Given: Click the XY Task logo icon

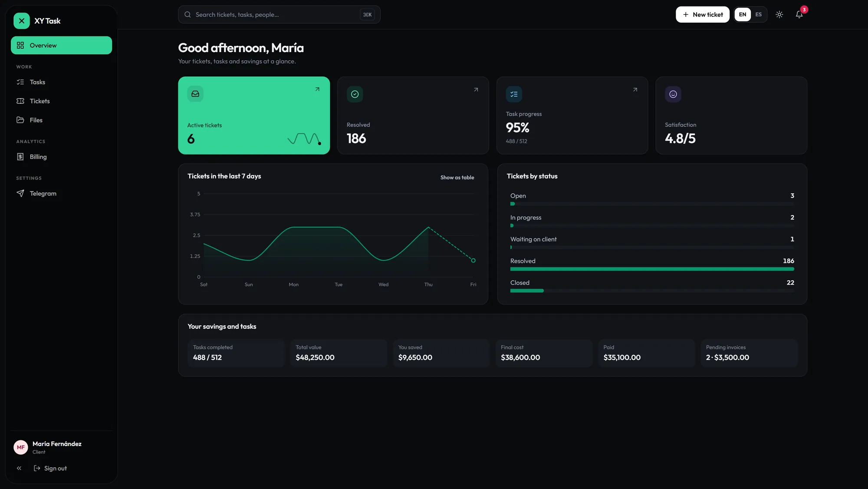Looking at the screenshot, I should tap(21, 21).
